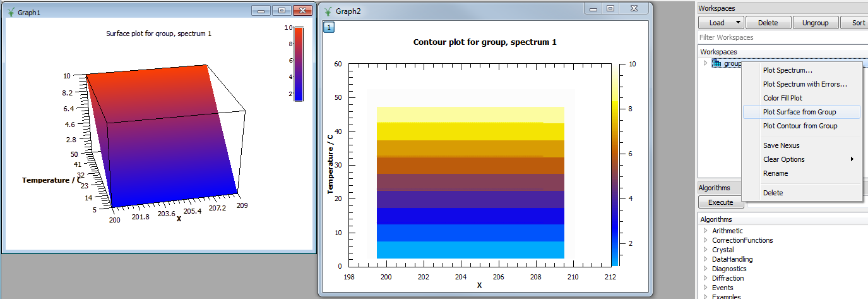Image resolution: width=868 pixels, height=299 pixels.
Task: Focus the Filter Workspaces input field
Action: (783, 37)
